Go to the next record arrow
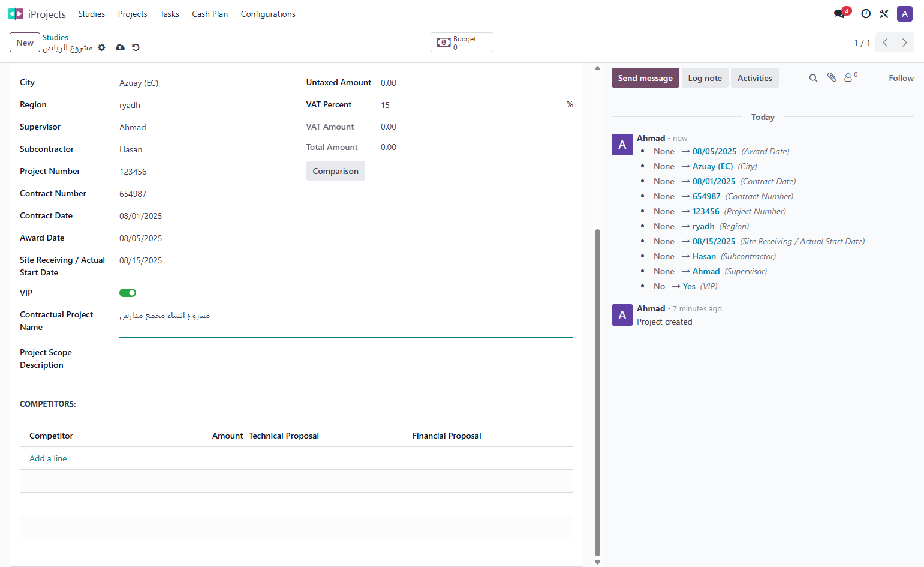 (x=905, y=43)
